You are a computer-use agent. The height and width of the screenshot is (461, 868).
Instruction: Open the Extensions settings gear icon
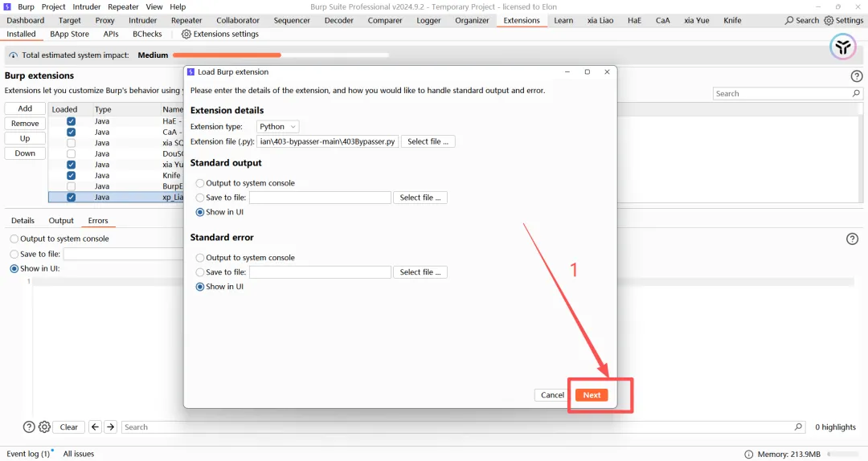[x=186, y=34]
